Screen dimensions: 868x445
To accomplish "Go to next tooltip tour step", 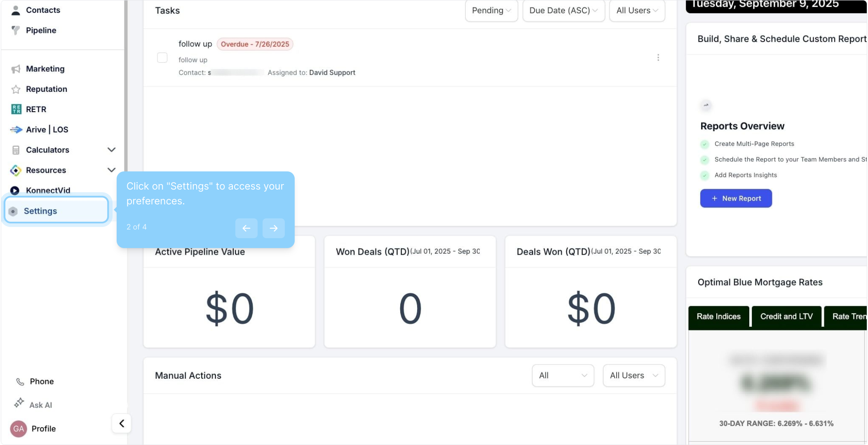I will pyautogui.click(x=273, y=228).
